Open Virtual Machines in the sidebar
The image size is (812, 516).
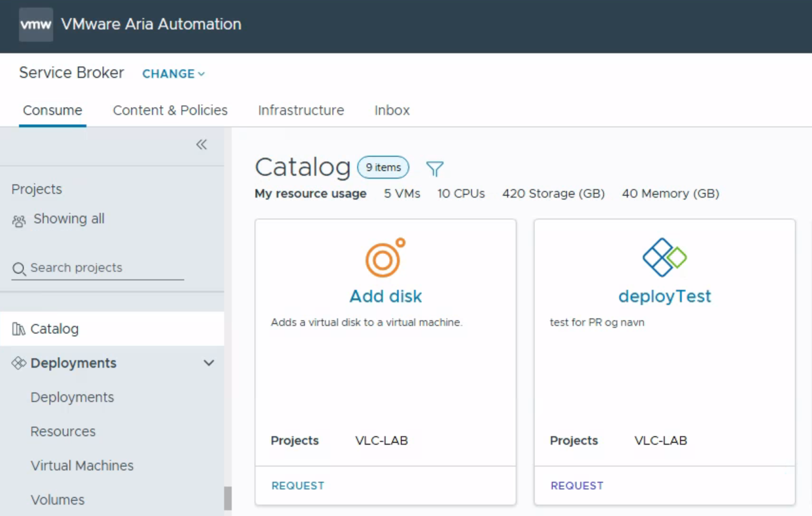coord(82,466)
